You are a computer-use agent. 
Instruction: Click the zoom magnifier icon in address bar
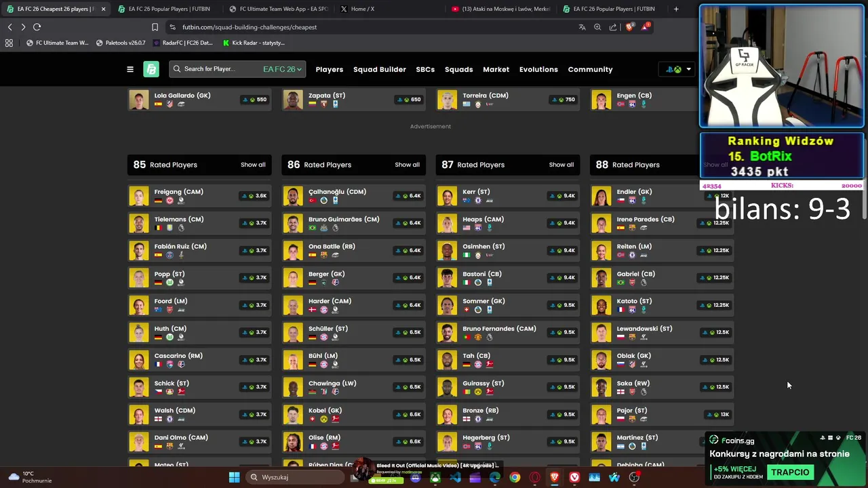pyautogui.click(x=597, y=27)
